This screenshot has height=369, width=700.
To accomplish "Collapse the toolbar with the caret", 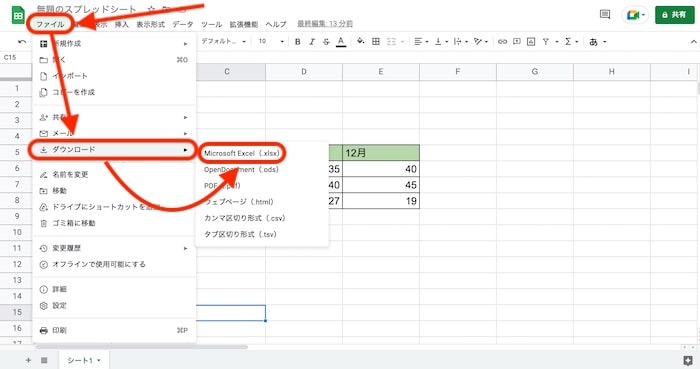I will pos(693,41).
